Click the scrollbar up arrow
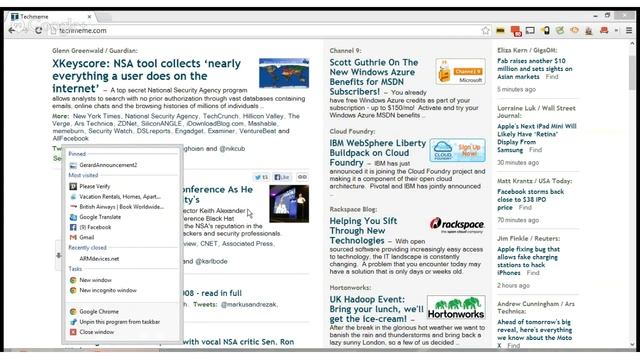This screenshot has width=640, height=360. [632, 43]
